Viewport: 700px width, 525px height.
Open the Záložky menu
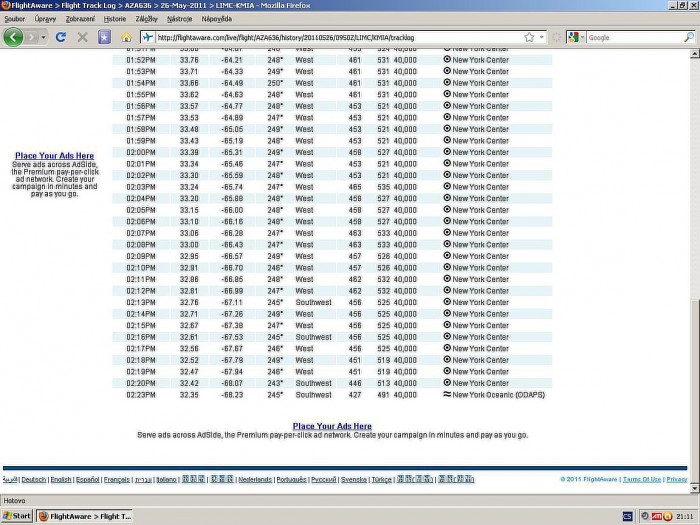pos(146,19)
